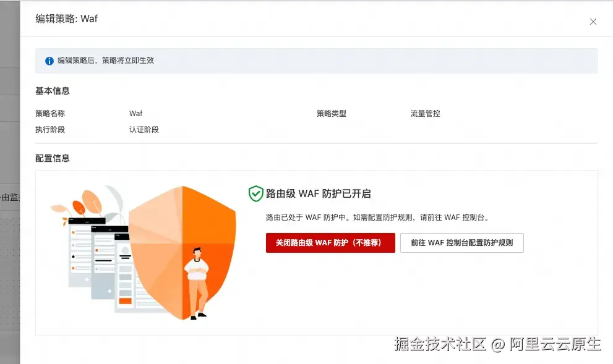Click the notice text 编辑策略后，策略将立即生效

106,61
